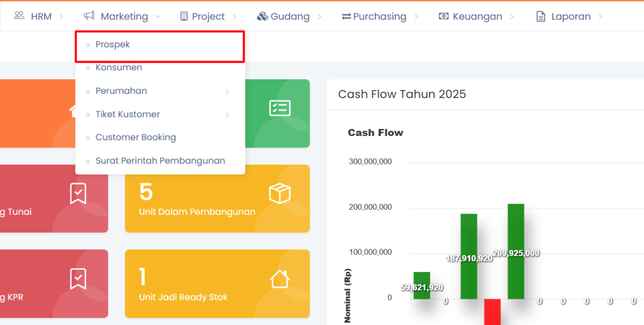Expand the Laporan menu chevron
This screenshot has height=325, width=644.
[601, 16]
